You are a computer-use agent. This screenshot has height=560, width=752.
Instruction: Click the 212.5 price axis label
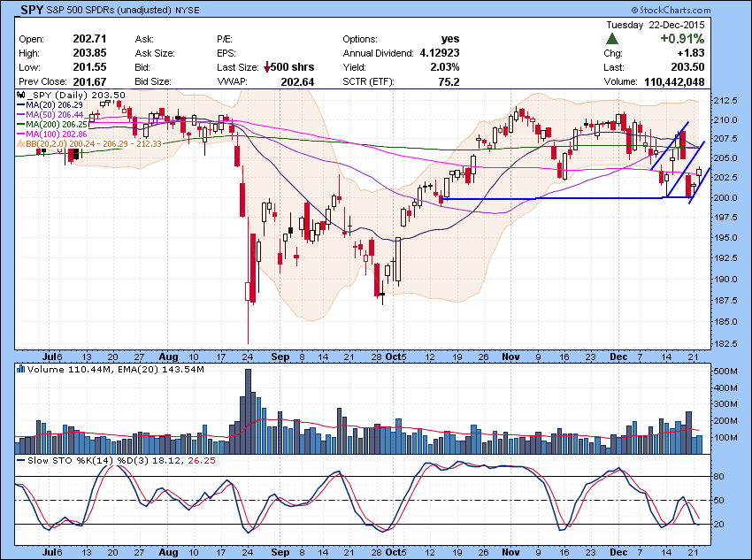(725, 101)
